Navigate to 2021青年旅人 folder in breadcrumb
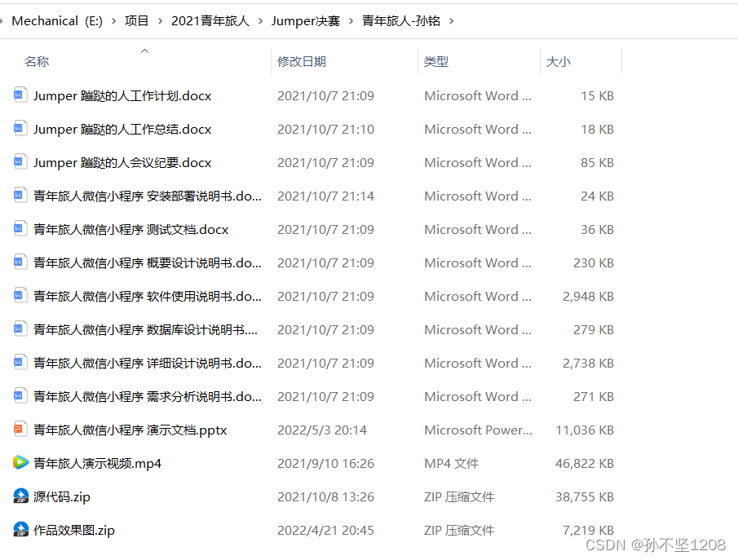738x560 pixels. click(210, 21)
